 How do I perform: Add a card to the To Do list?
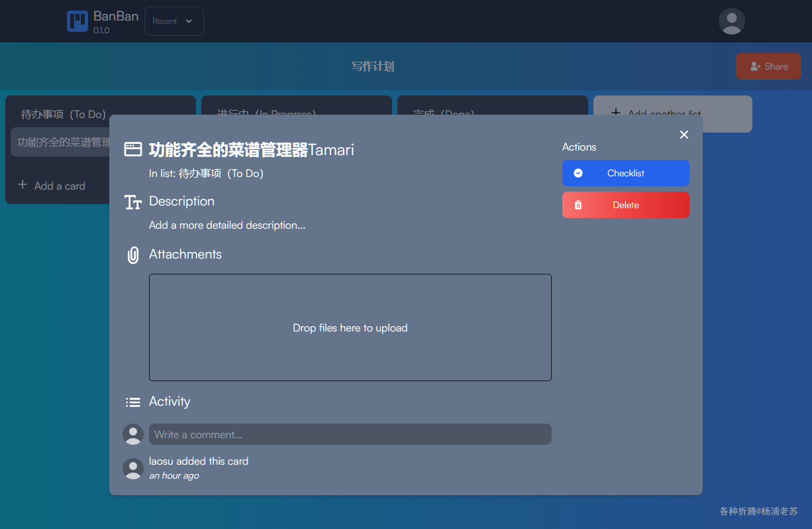[x=52, y=186]
